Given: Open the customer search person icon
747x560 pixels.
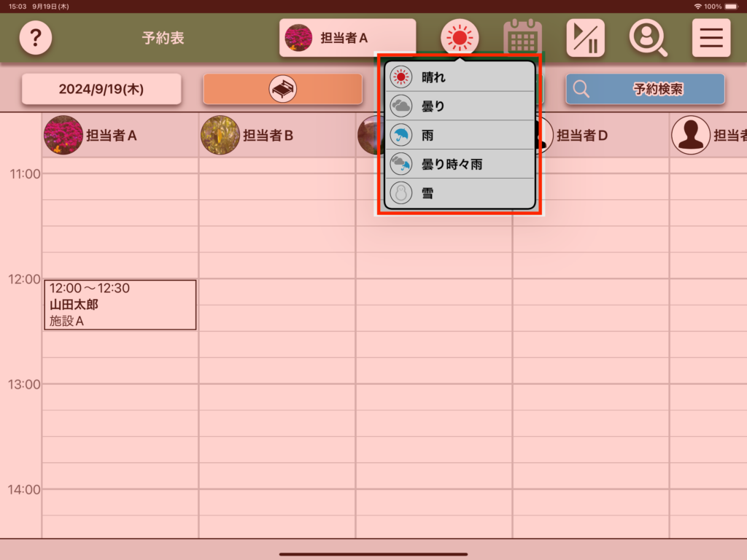Looking at the screenshot, I should tap(648, 38).
